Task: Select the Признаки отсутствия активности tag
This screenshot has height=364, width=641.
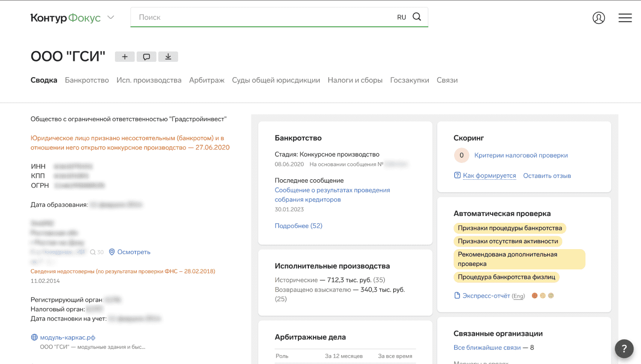Action: point(508,241)
